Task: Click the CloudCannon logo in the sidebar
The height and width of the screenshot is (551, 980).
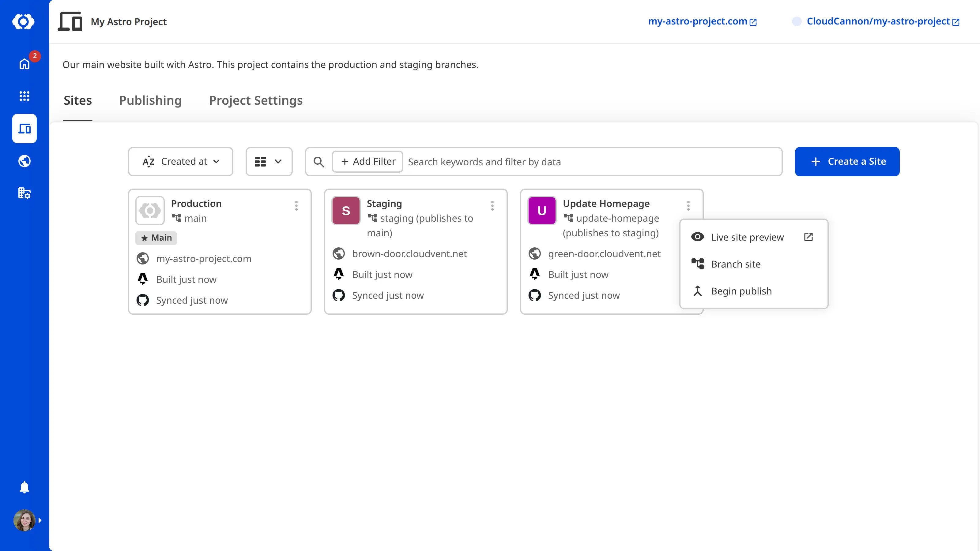Action: pyautogui.click(x=24, y=22)
